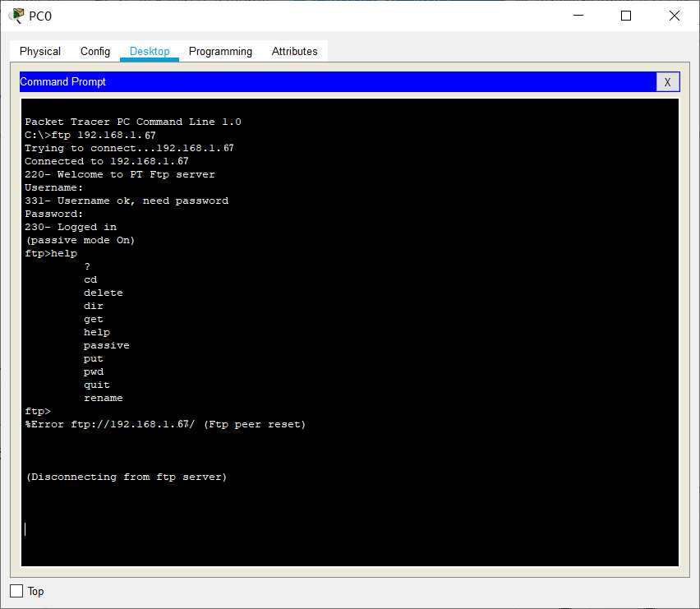
Task: Switch to the Config tab
Action: 95,51
